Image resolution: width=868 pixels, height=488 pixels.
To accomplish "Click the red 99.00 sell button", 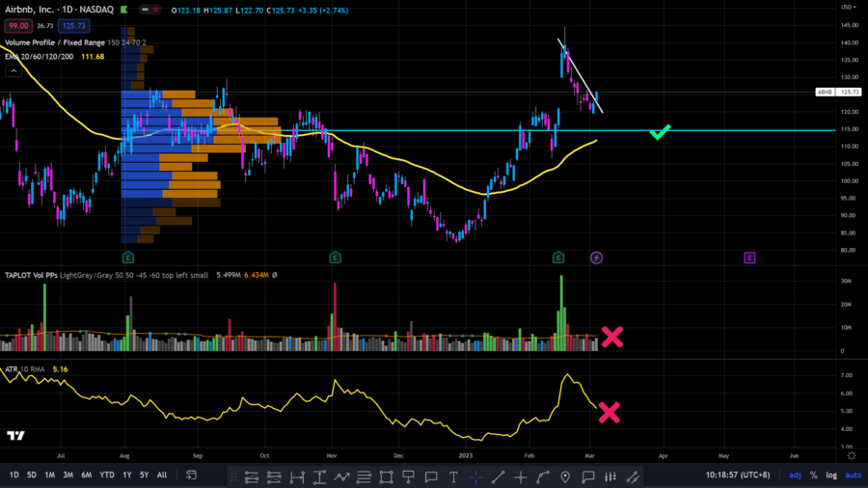I will coord(18,25).
